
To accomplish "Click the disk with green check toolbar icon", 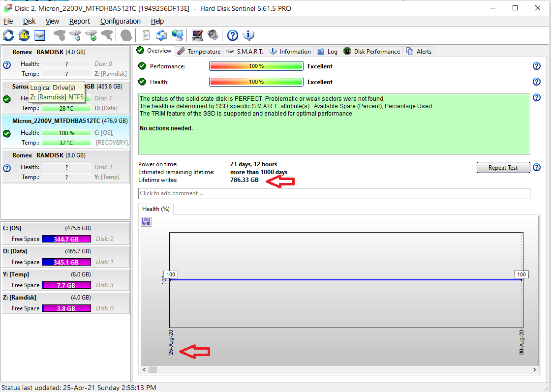I will tap(91, 35).
